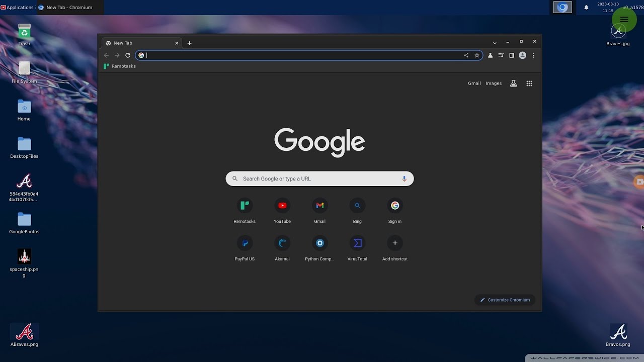
Task: Open the VirusTotal shortcut tile
Action: [x=357, y=248]
